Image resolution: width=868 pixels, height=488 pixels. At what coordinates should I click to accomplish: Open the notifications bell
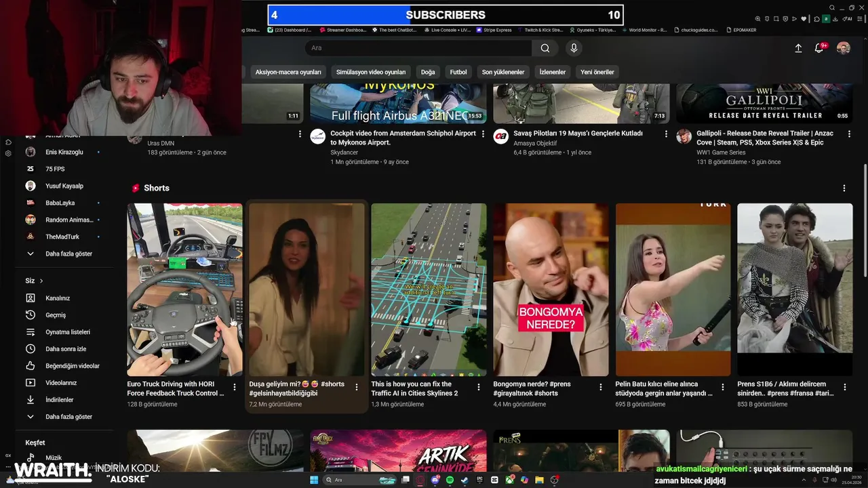(819, 48)
